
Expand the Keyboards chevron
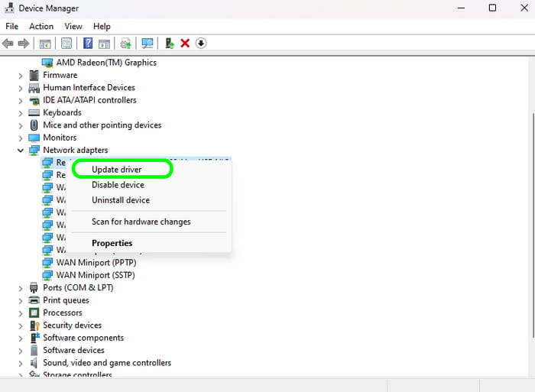(x=21, y=113)
